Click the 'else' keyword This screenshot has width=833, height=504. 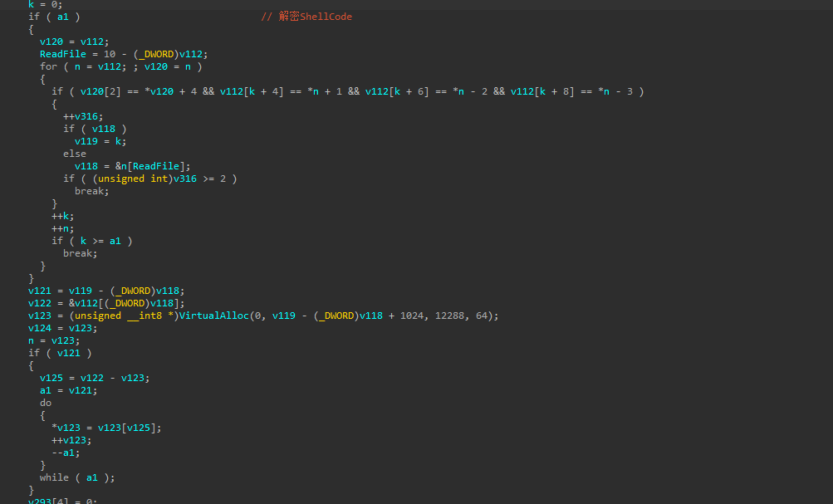pos(75,154)
